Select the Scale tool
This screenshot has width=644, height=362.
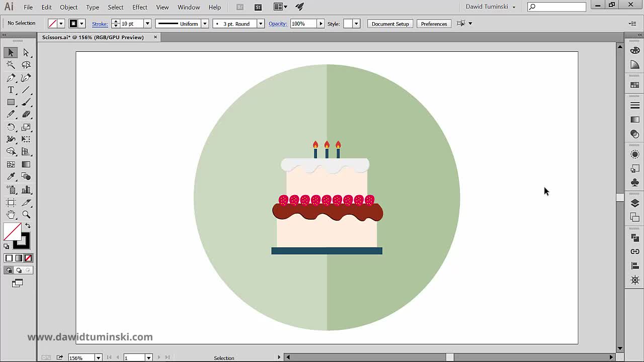26,127
